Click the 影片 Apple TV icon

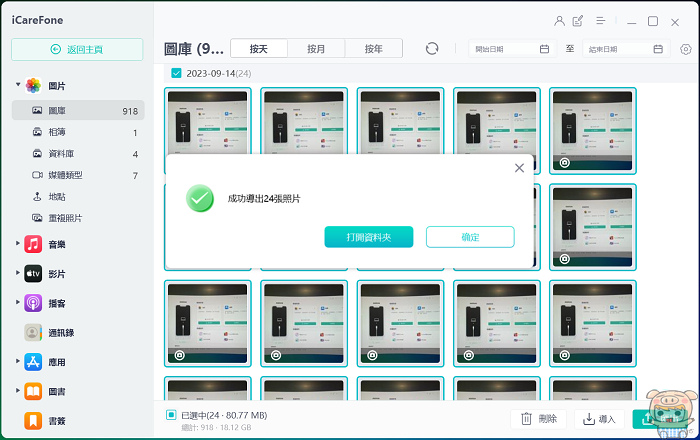tap(33, 274)
